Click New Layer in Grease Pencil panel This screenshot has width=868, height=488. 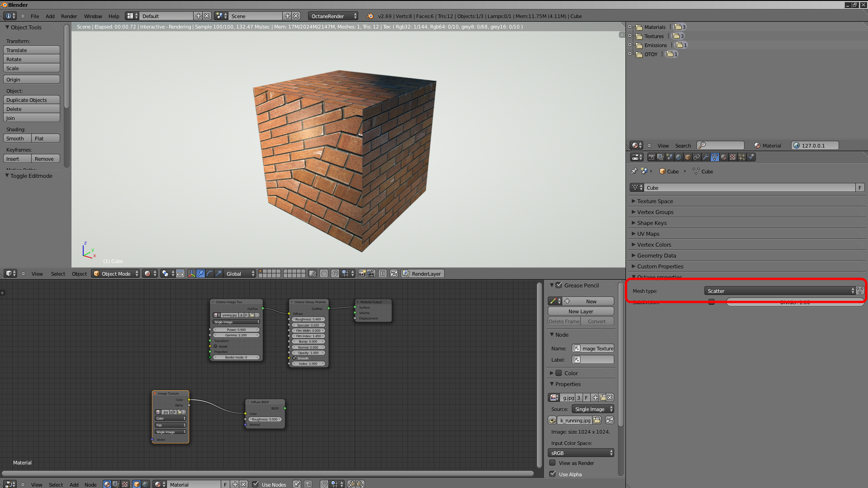click(581, 311)
